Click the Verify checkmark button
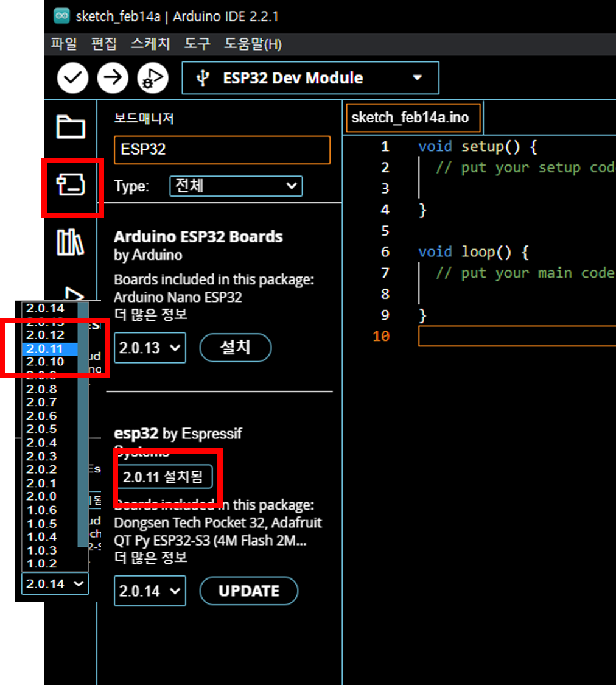 click(72, 78)
